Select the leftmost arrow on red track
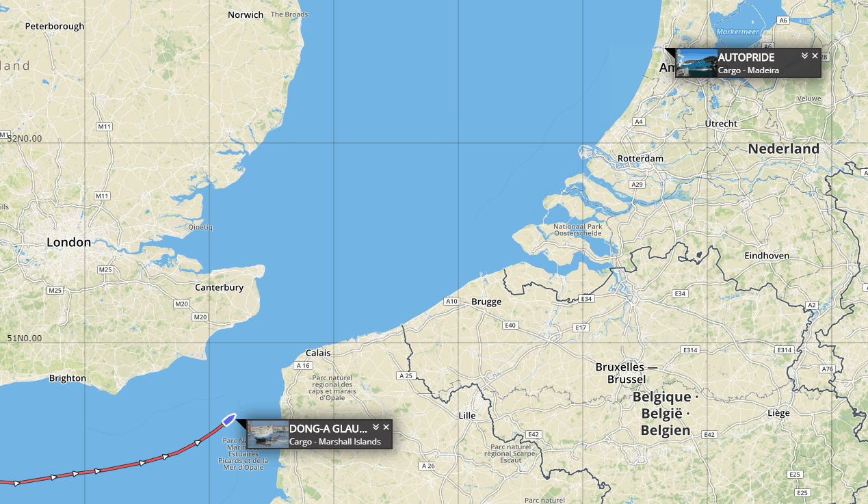Image resolution: width=868 pixels, height=504 pixels. pyautogui.click(x=17, y=483)
